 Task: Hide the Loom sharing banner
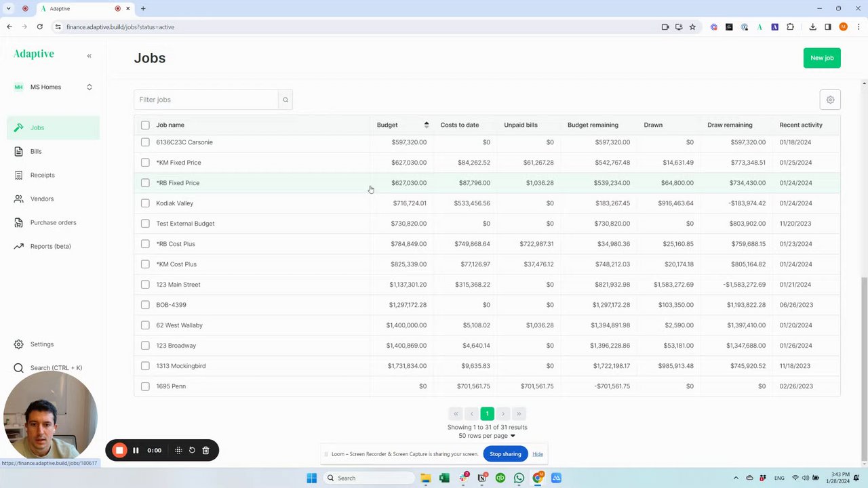click(538, 454)
